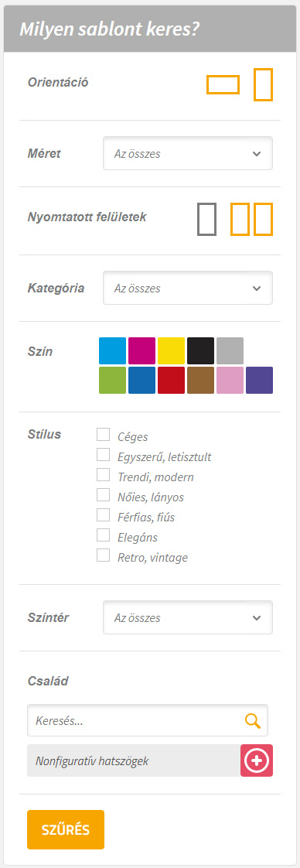This screenshot has width=300, height=868.
Task: Pick the cyan color swatch
Action: [112, 350]
